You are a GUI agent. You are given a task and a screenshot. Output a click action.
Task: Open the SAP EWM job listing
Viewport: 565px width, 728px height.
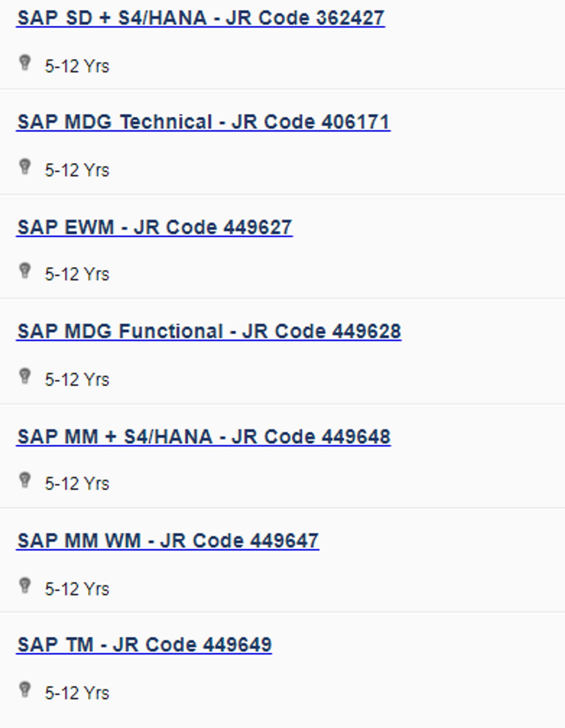coord(155,227)
